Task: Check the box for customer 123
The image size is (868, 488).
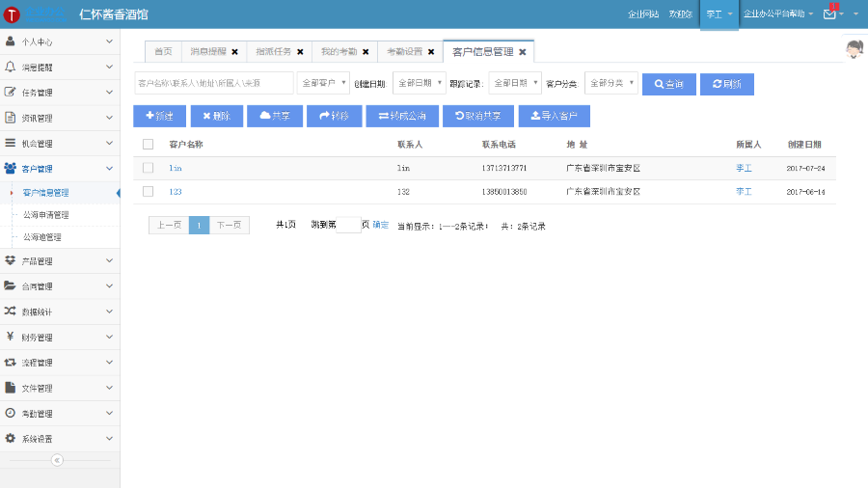Action: [148, 192]
